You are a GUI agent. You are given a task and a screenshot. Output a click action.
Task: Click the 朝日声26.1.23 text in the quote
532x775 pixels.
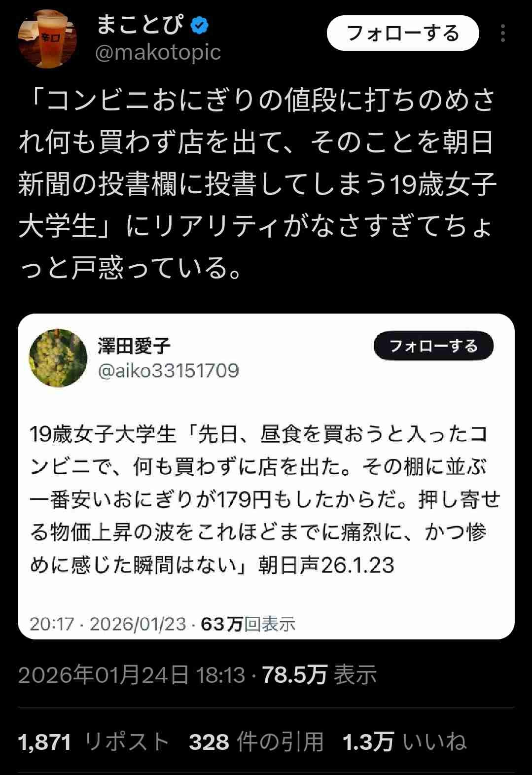coord(326,565)
